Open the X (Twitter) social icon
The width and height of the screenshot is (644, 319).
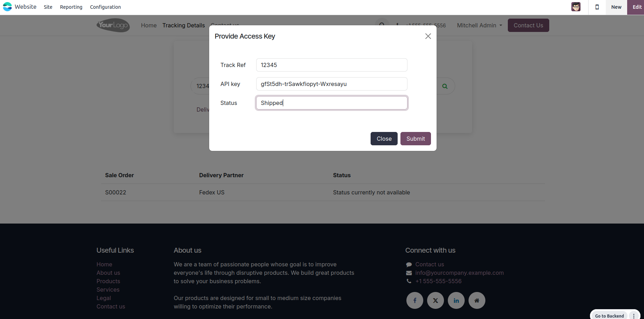pyautogui.click(x=435, y=300)
